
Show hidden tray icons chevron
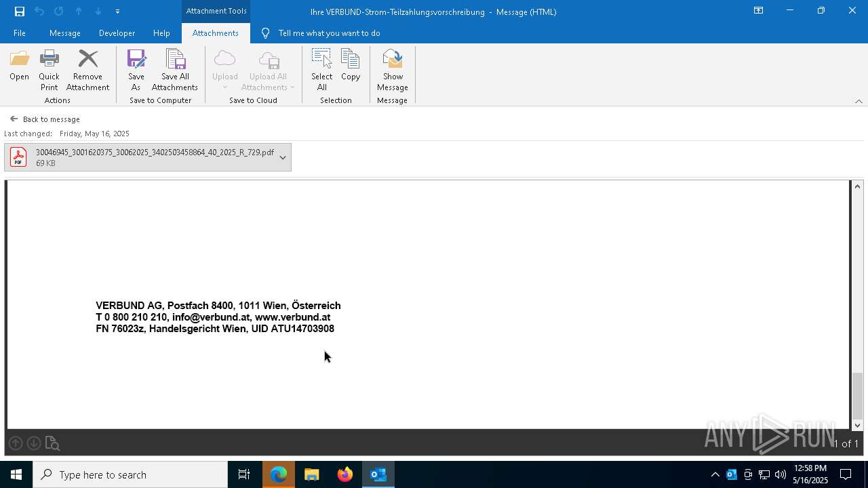pos(715,474)
